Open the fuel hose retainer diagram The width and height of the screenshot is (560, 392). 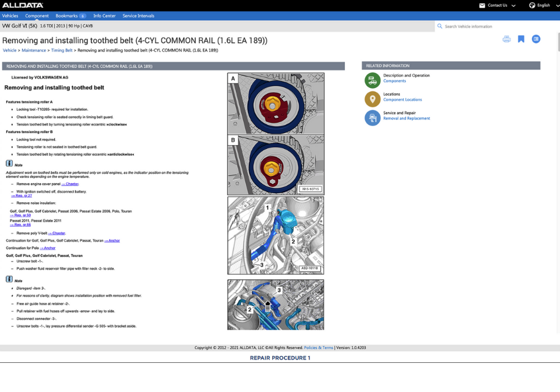pos(276,305)
